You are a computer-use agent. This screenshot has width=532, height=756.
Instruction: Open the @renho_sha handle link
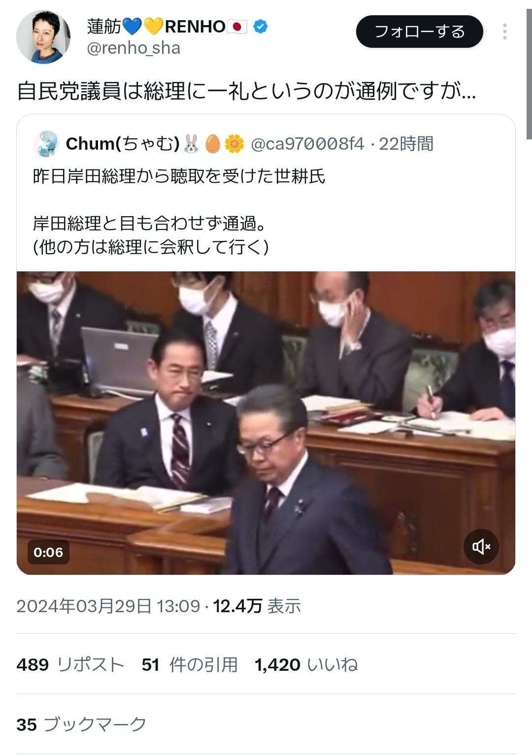coord(133,48)
